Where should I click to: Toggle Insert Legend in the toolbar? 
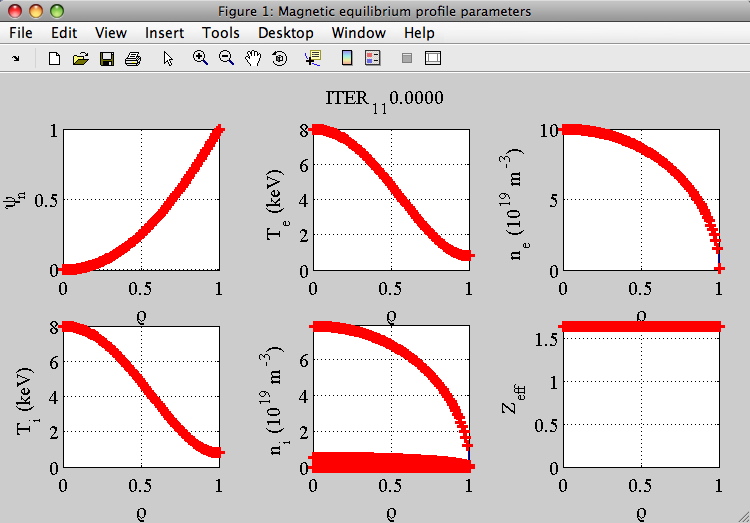(x=372, y=59)
